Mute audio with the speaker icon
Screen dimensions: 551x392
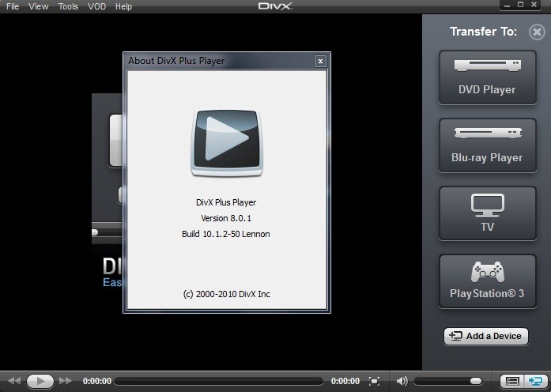click(x=402, y=381)
